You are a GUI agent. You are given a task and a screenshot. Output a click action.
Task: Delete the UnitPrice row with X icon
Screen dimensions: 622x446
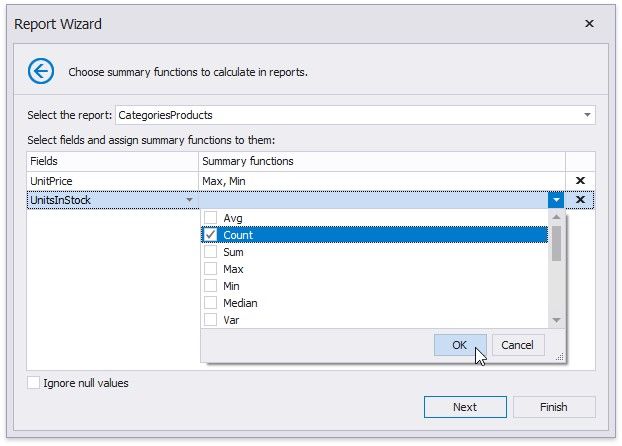click(x=580, y=181)
